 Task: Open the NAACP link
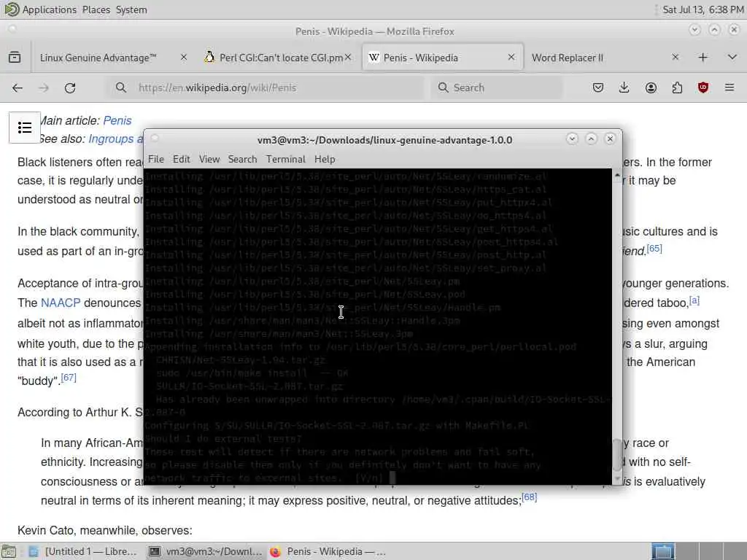[61, 303]
